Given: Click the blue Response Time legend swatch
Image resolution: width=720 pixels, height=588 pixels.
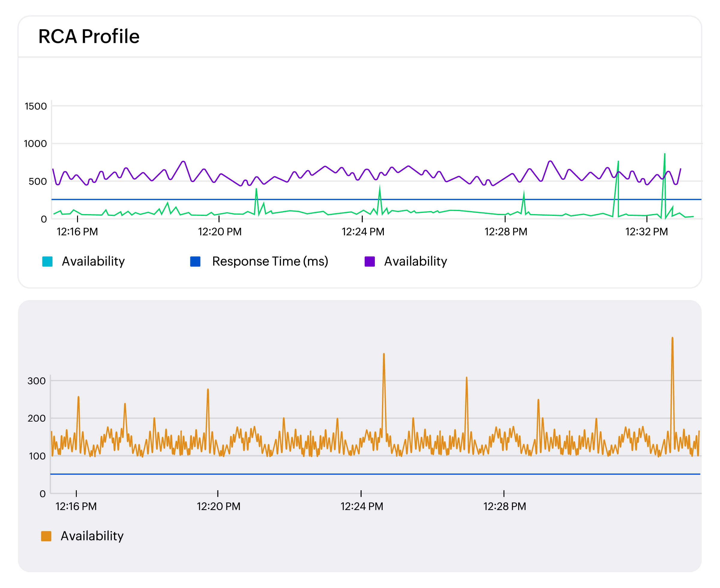Looking at the screenshot, I should tap(196, 261).
